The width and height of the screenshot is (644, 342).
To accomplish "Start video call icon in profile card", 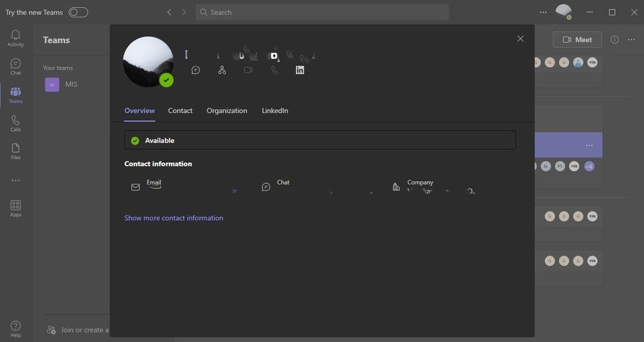I will 248,70.
